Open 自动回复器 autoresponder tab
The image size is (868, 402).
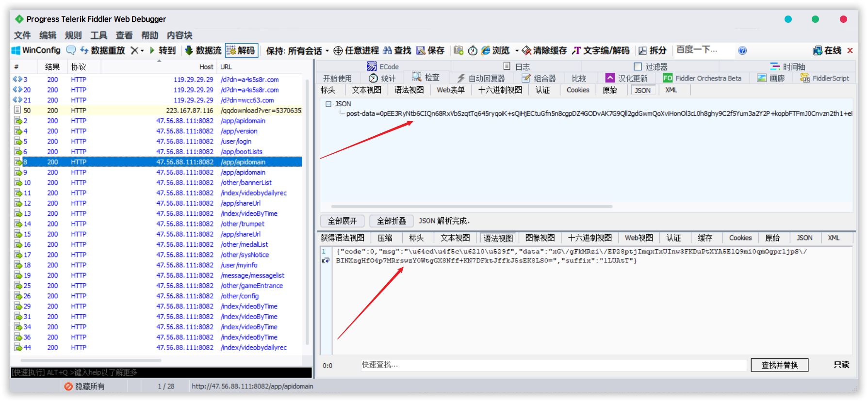tap(481, 78)
